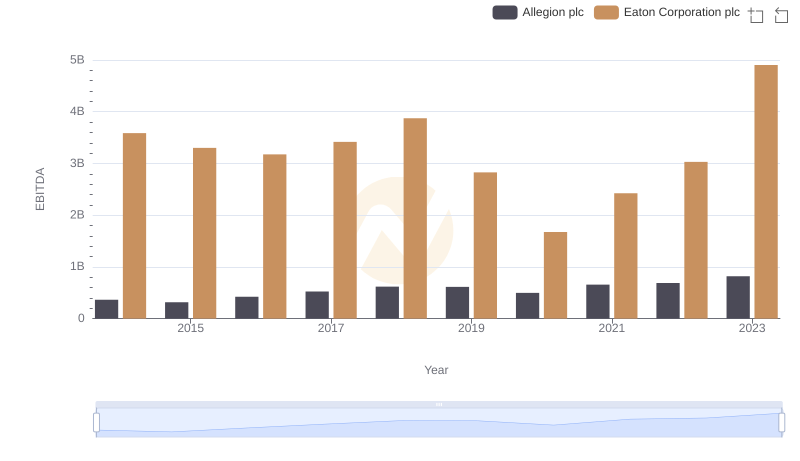Grab the left handle of the zoom slider
The image size is (800, 461).
[96, 423]
